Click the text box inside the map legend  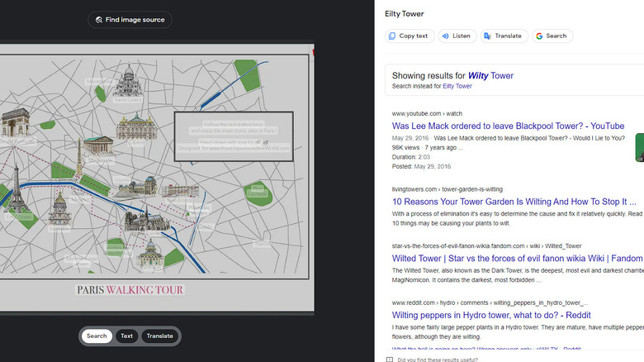click(x=234, y=136)
